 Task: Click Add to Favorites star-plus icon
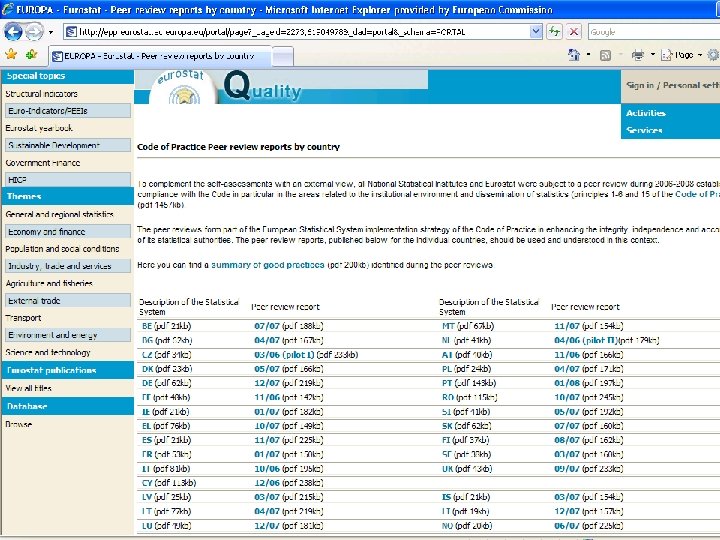(x=32, y=54)
